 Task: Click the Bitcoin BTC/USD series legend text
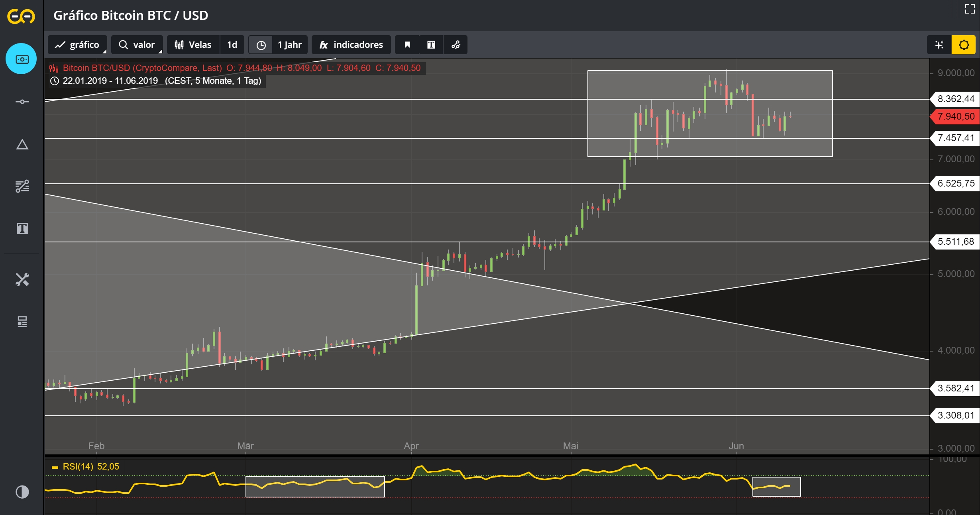click(142, 68)
